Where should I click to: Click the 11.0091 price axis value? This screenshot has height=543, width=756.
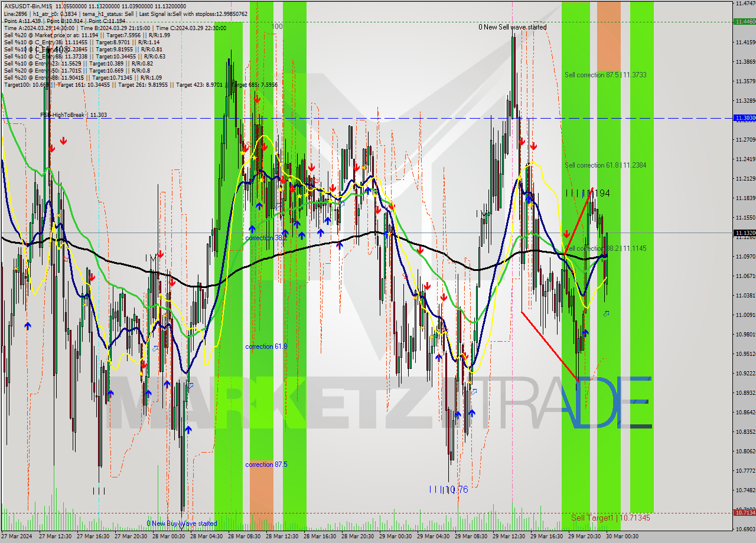coord(746,315)
